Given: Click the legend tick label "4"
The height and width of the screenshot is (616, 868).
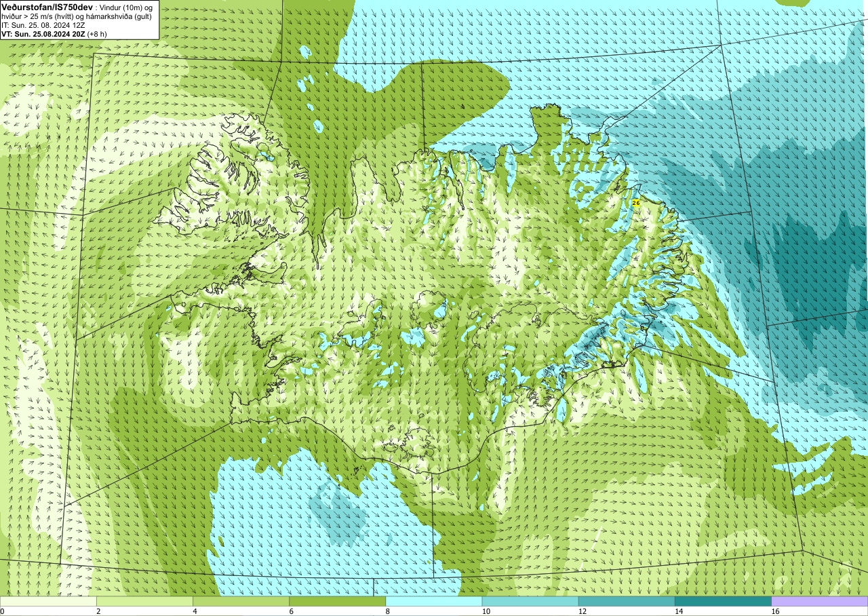Looking at the screenshot, I should point(195,611).
